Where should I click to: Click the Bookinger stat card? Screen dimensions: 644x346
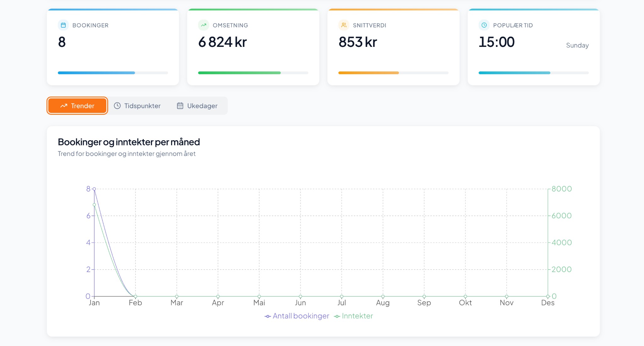[x=113, y=47]
